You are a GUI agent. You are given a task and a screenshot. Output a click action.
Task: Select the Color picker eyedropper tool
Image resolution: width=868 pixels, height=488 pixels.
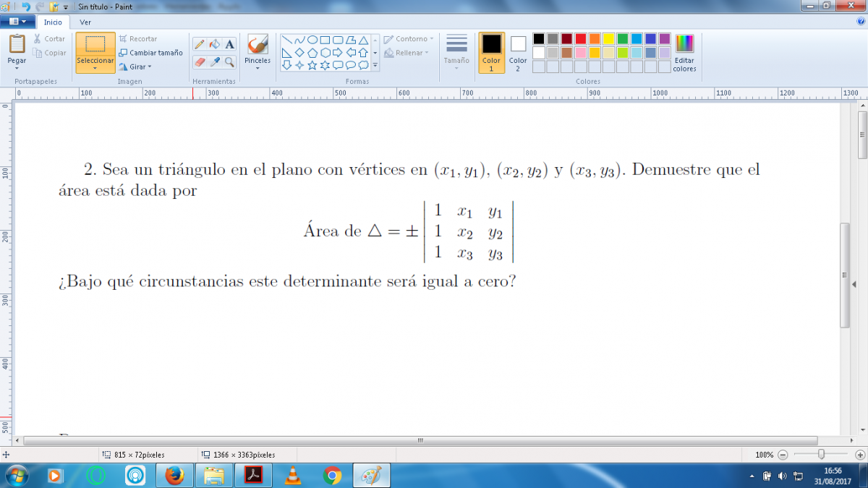[x=215, y=62]
